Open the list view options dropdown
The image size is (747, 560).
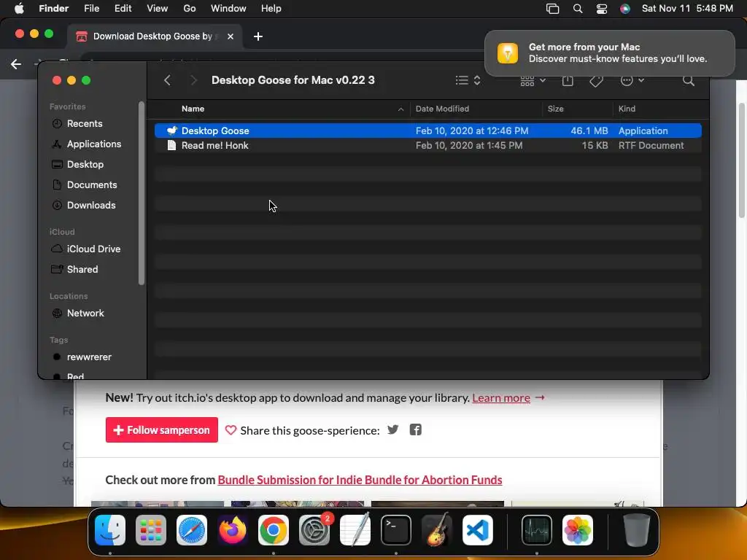(x=468, y=80)
